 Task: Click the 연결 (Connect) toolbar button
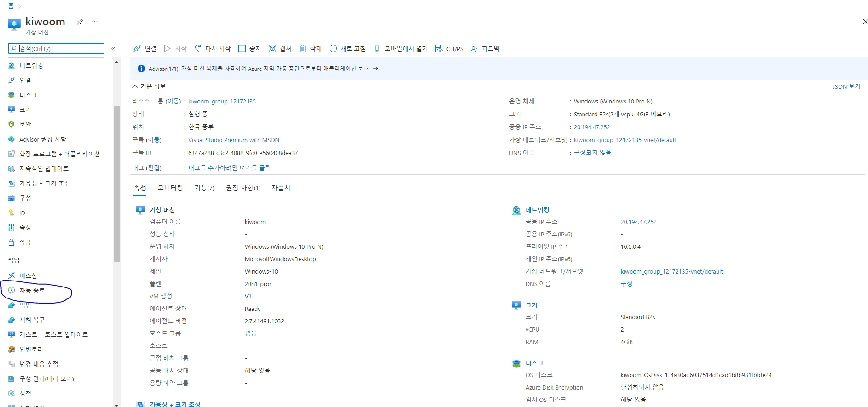pos(145,48)
